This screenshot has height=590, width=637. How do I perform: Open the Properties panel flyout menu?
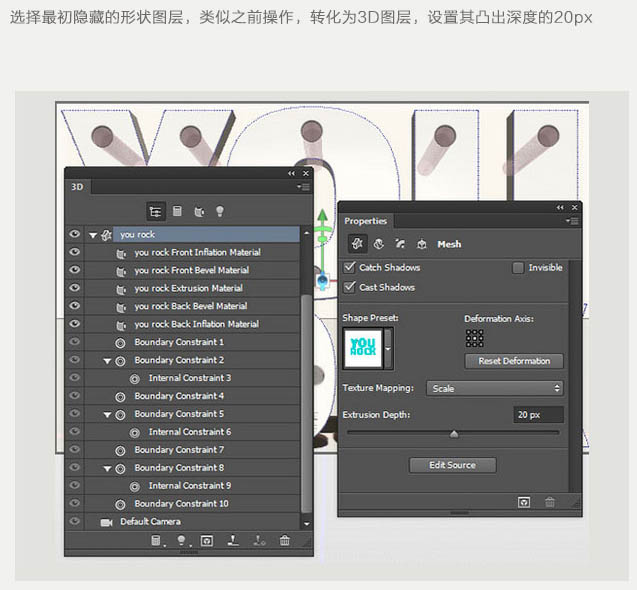pos(572,221)
